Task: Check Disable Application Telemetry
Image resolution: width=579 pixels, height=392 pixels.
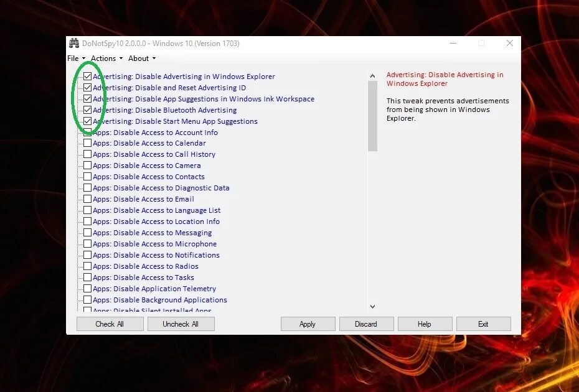Action: 88,288
